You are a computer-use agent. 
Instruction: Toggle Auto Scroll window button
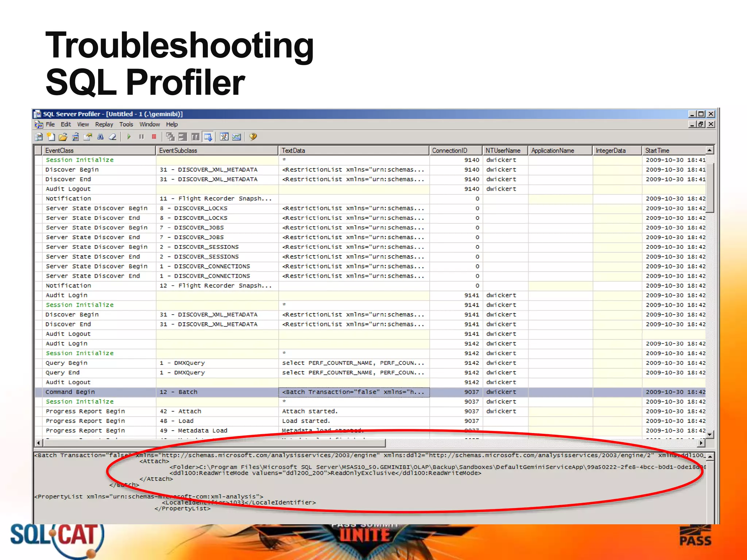pyautogui.click(x=208, y=137)
